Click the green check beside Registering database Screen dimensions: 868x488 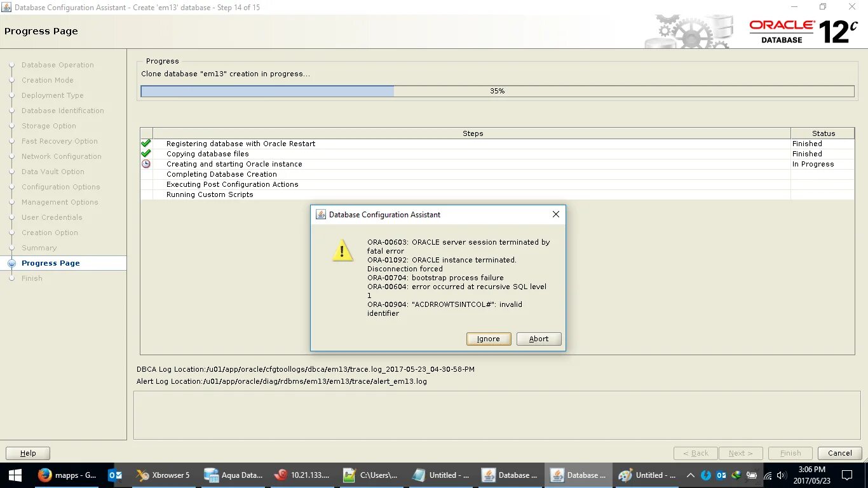(x=146, y=144)
